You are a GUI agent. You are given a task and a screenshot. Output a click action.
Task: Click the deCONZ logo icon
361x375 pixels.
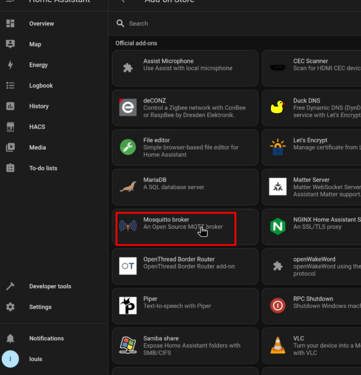point(128,107)
